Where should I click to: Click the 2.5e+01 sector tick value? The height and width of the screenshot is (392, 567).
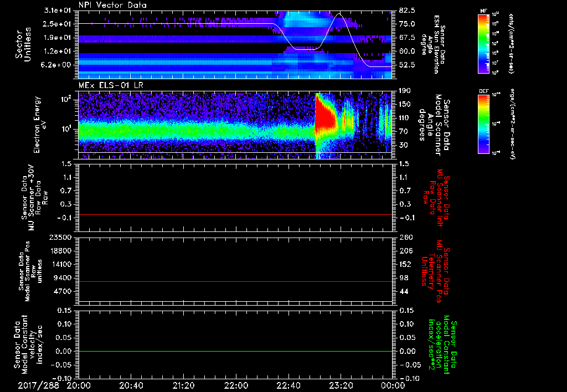(x=58, y=24)
